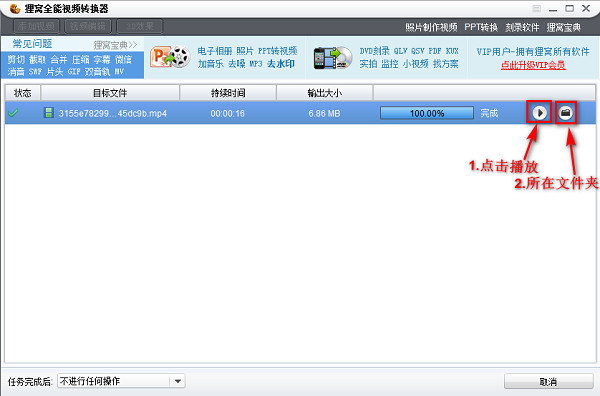Click the 加音乐 link

coord(210,64)
